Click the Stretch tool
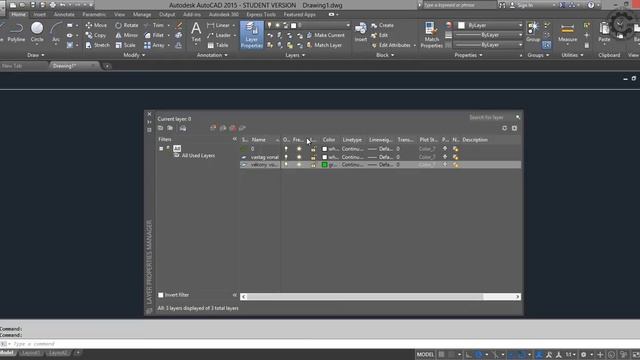This screenshot has height=360, width=640. pos(98,45)
